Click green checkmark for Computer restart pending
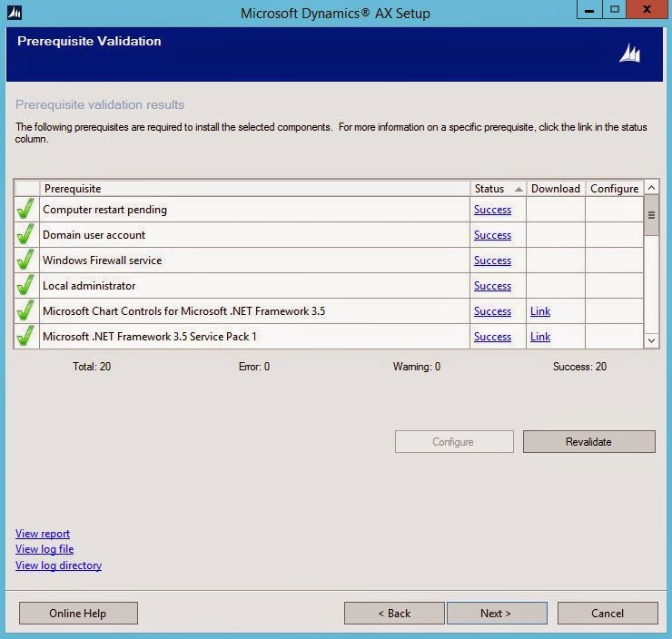 (25, 209)
